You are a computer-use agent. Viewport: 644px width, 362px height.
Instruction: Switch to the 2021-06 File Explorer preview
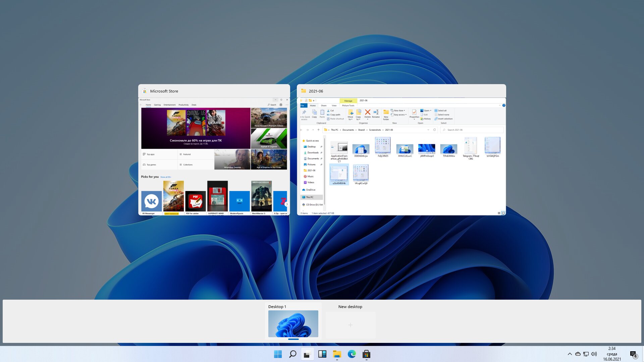[401, 157]
